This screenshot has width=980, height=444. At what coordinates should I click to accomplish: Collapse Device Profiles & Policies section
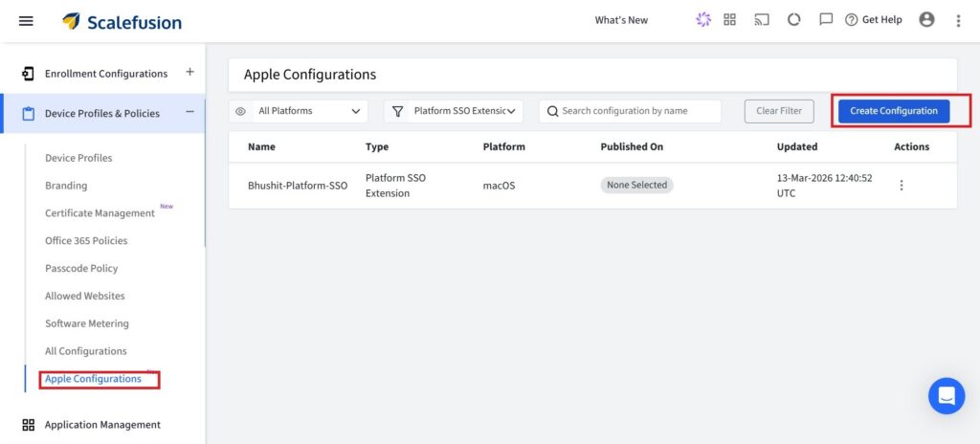coord(189,113)
